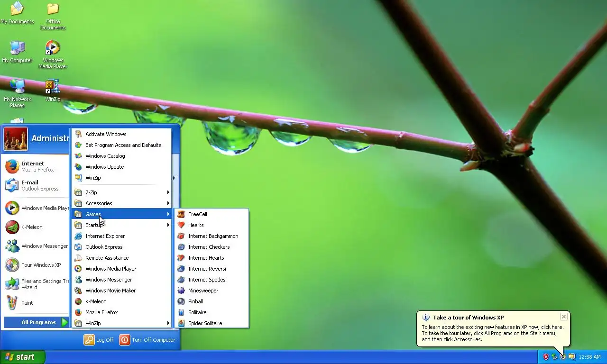Click the taskbar clock showing 12:58 AM
Viewport: 607px width, 364px height.
tap(589, 357)
